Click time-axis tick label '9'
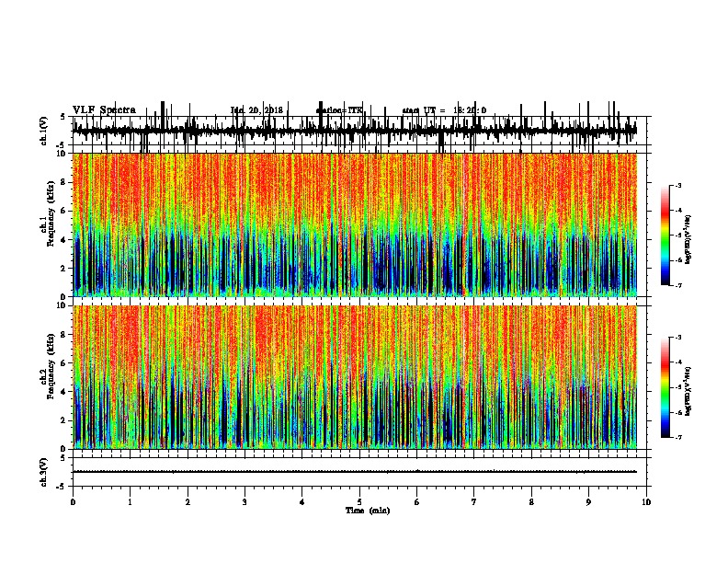The height and width of the screenshot is (563, 728). 588,502
